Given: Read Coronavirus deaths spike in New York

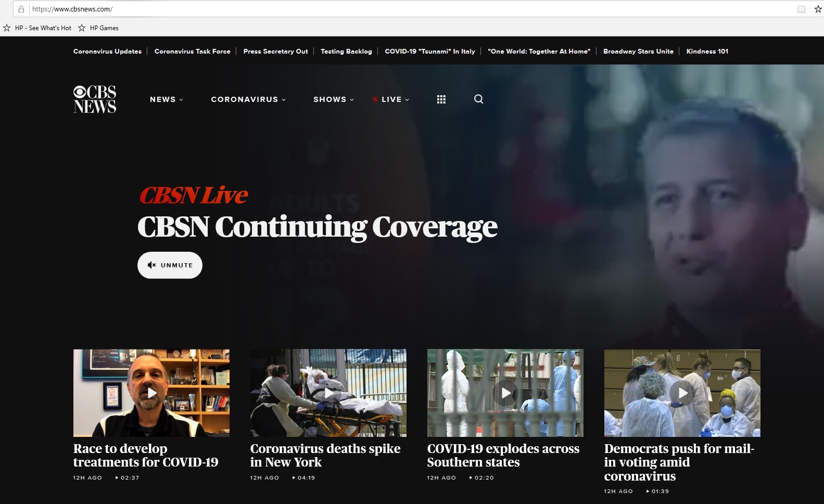Looking at the screenshot, I should pos(325,455).
